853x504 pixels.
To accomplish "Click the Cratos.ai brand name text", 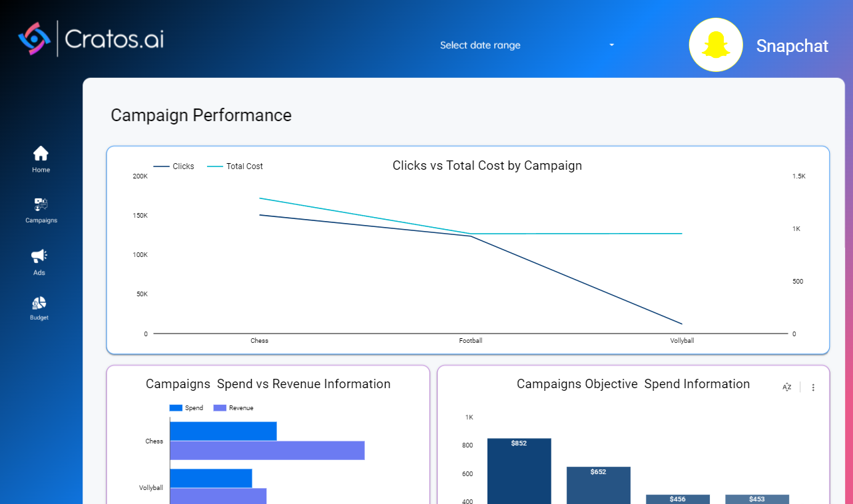I will tap(114, 39).
